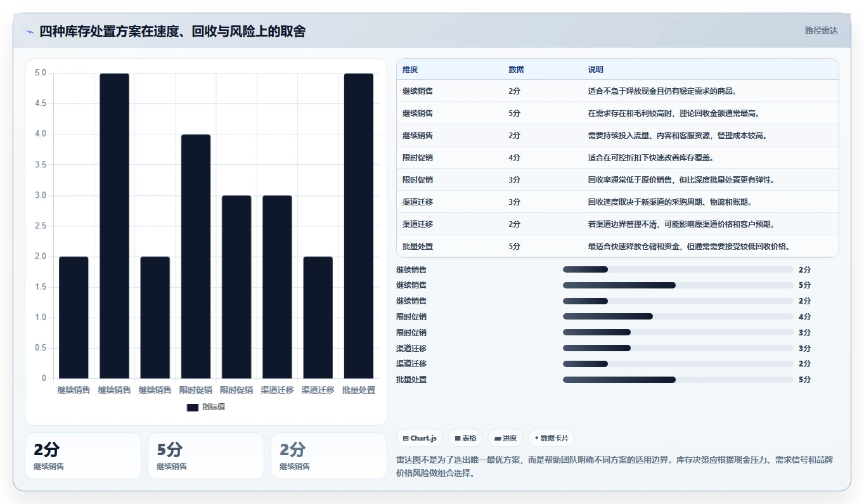Click the 批量处置 label in the progress list

pos(411,379)
